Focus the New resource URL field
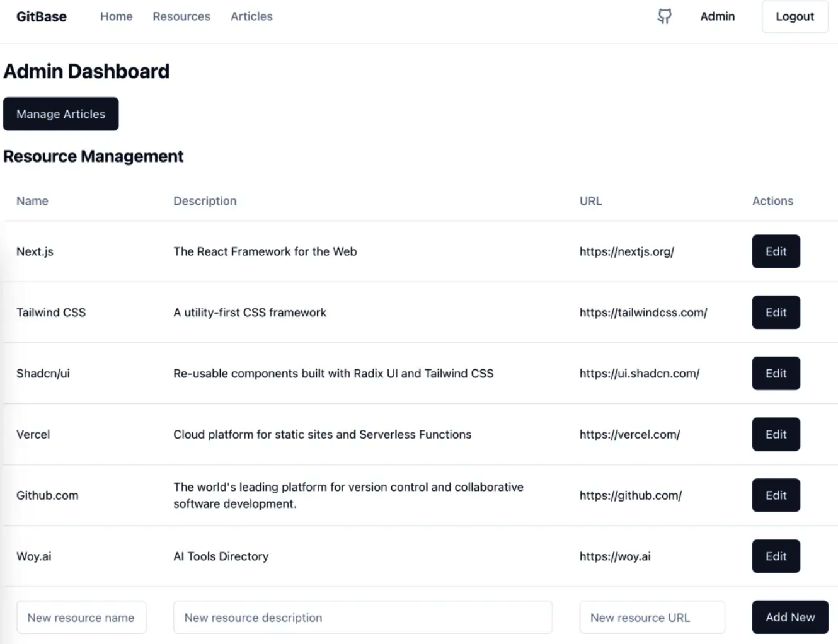Screen dimensions: 838x644 (x=652, y=618)
